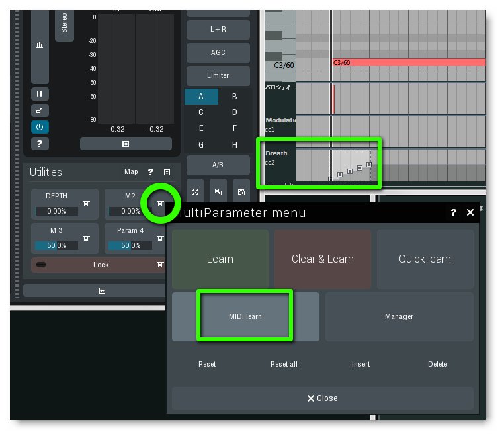This screenshot has width=504, height=438.
Task: Click the Param 4 50.0% value slider
Action: click(x=130, y=245)
